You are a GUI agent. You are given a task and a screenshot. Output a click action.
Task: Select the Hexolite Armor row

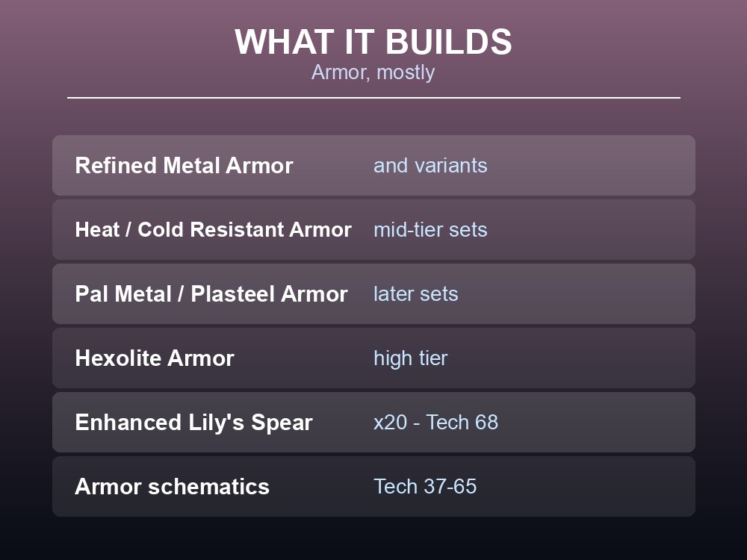pyautogui.click(x=373, y=358)
